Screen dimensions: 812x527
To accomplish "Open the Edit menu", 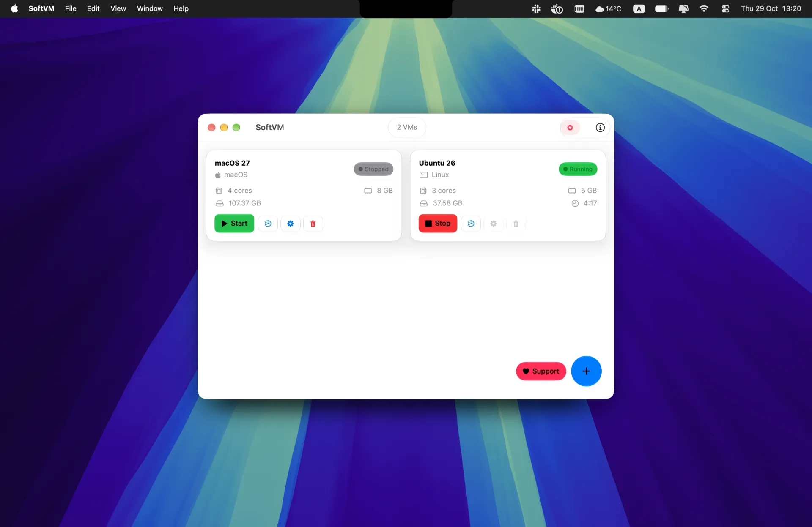I will pyautogui.click(x=93, y=8).
